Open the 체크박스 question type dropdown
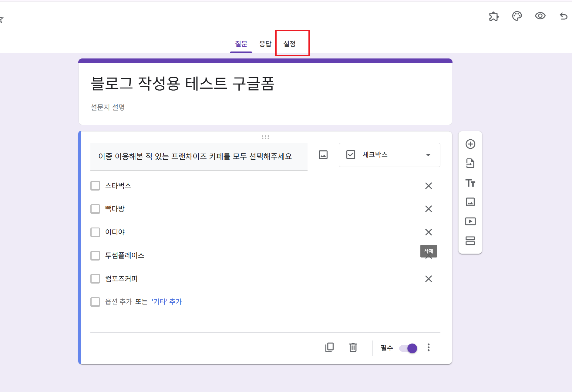The width and height of the screenshot is (572, 392). (389, 155)
